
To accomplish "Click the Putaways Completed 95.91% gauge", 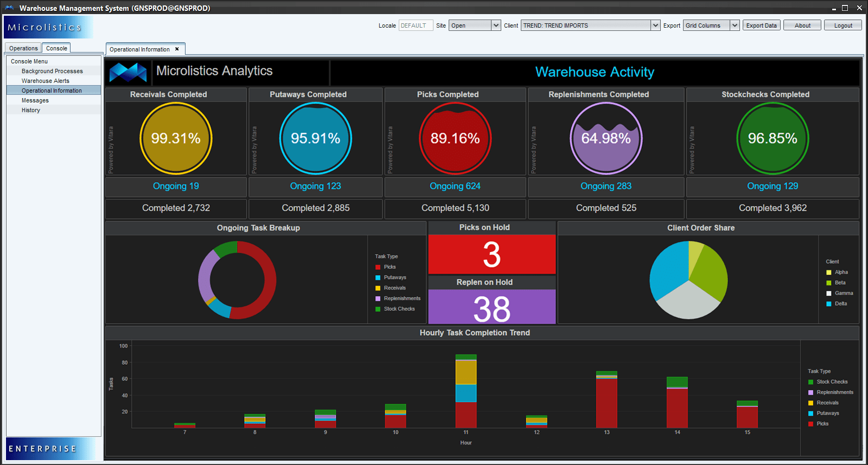I will [x=315, y=138].
